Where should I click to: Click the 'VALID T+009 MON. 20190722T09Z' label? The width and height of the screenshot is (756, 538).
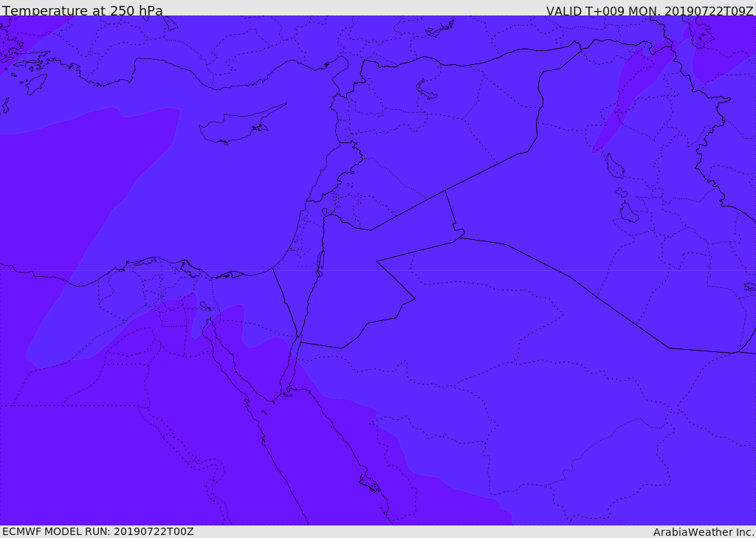650,10
